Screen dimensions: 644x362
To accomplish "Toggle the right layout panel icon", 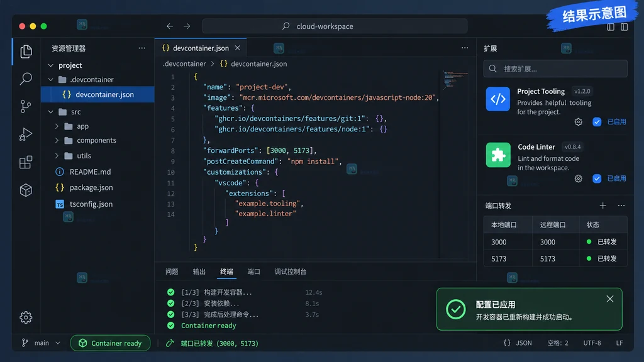I will click(x=624, y=27).
